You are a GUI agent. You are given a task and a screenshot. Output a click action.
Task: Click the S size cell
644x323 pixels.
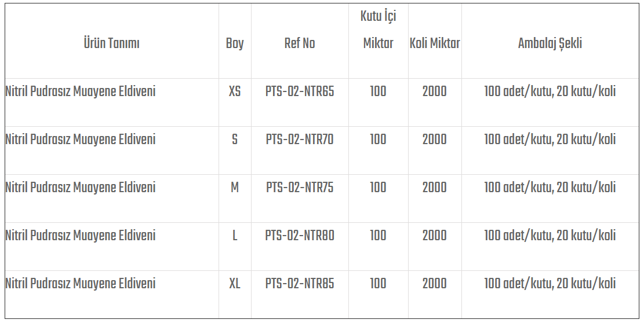[x=235, y=140]
